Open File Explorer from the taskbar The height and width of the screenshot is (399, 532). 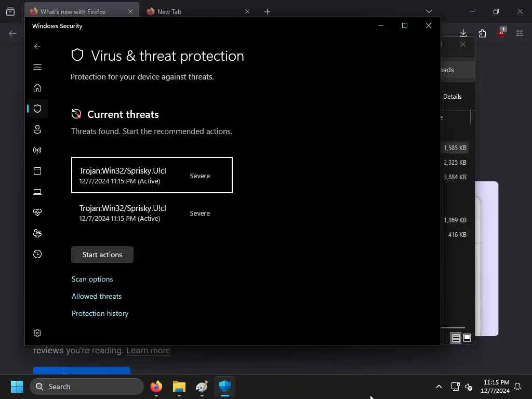pyautogui.click(x=179, y=387)
